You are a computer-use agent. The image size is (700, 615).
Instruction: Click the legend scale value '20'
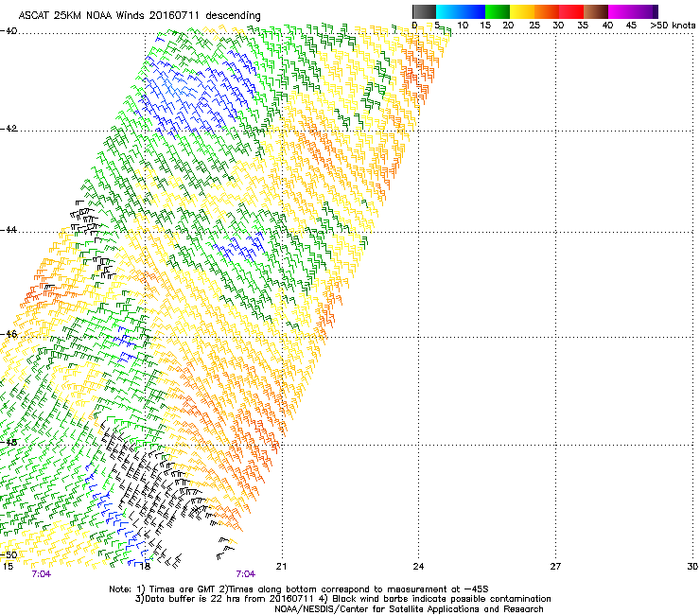pyautogui.click(x=508, y=26)
